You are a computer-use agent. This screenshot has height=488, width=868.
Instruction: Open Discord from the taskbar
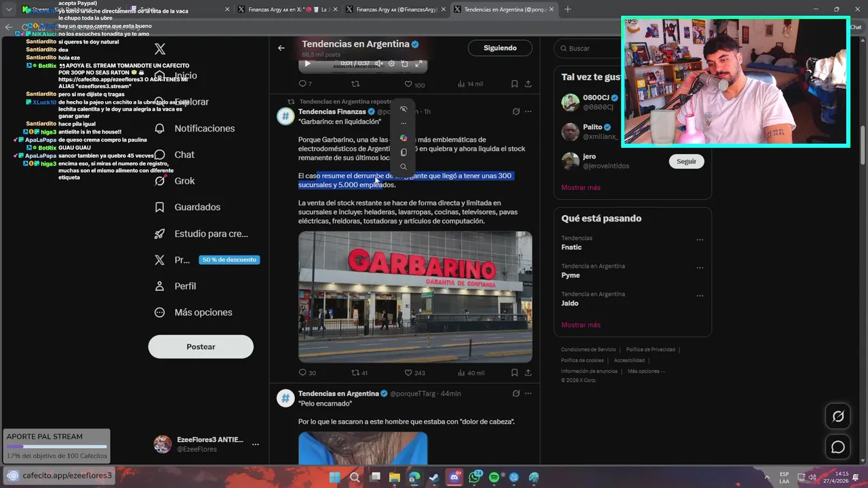tap(455, 477)
